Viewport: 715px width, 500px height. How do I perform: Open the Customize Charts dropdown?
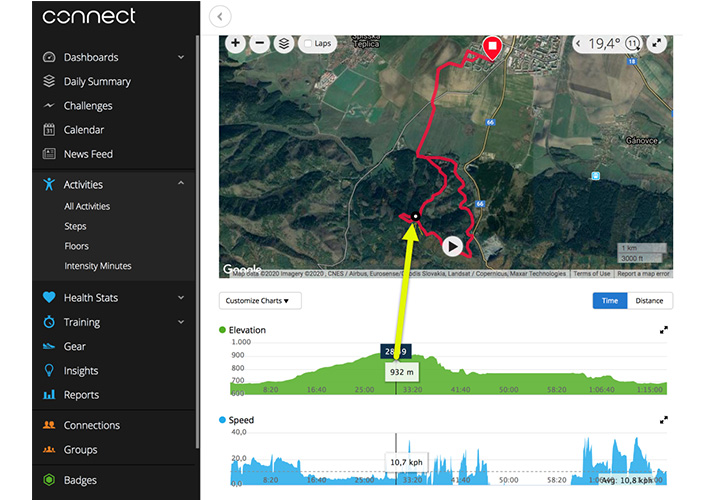pos(260,300)
